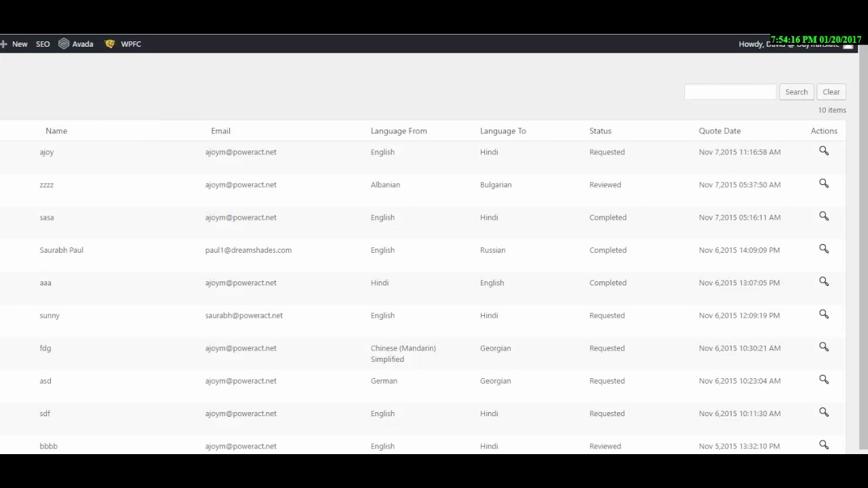Open the New menu in admin bar
Screen dimensions: 868x488
20,44
